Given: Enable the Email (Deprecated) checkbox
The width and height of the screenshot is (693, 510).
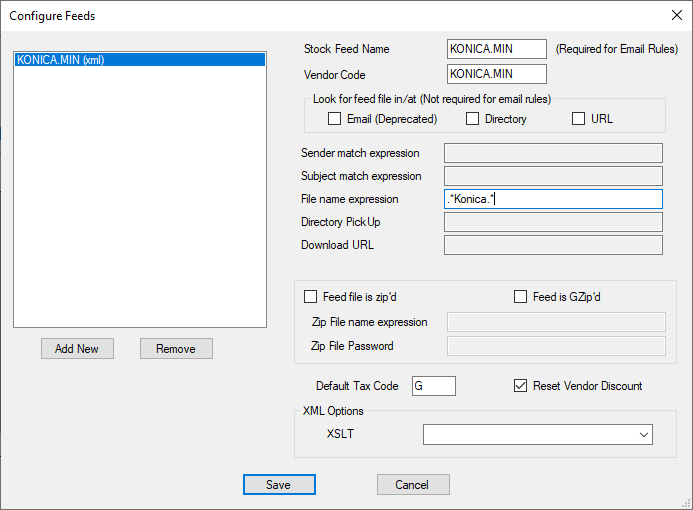Looking at the screenshot, I should tap(335, 119).
